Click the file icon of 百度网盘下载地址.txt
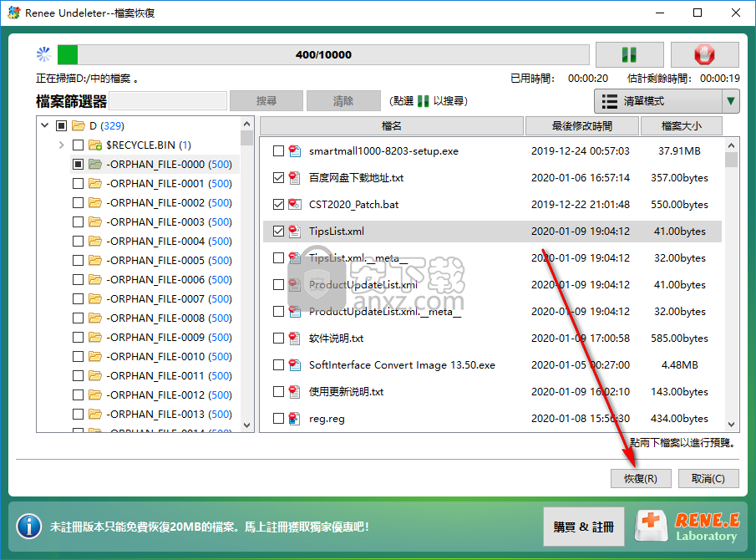Screen dimensions: 756x560 pyautogui.click(x=295, y=178)
